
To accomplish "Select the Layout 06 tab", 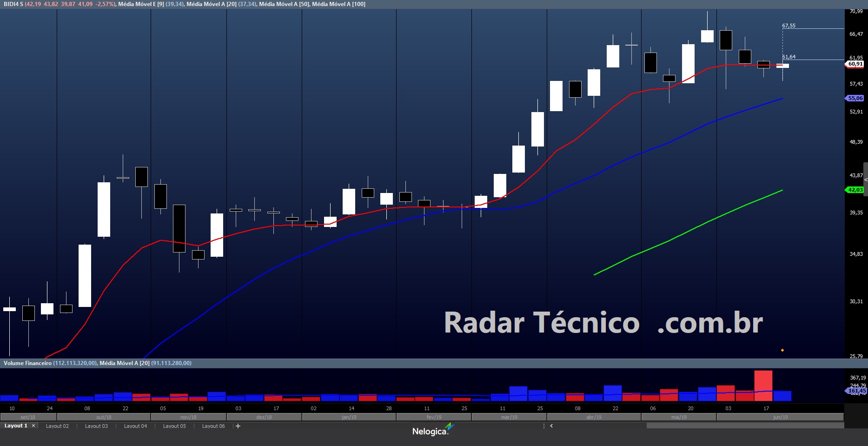I will 213,426.
